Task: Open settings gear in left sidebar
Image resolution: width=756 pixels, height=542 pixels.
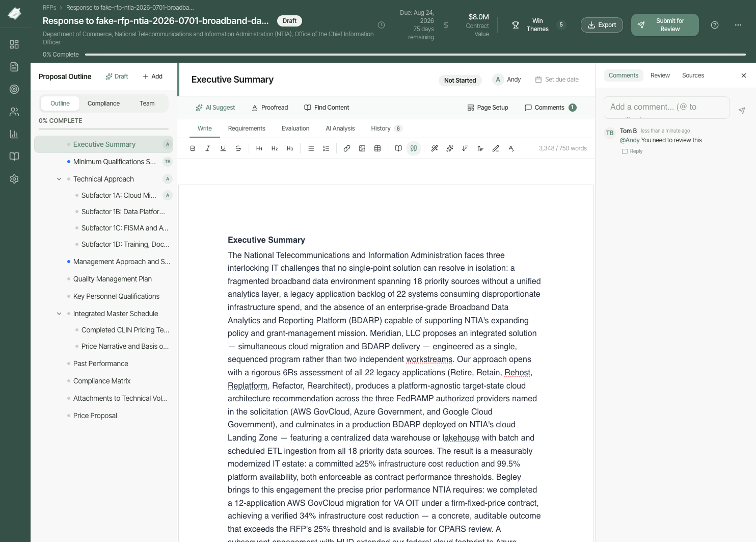Action: (14, 179)
